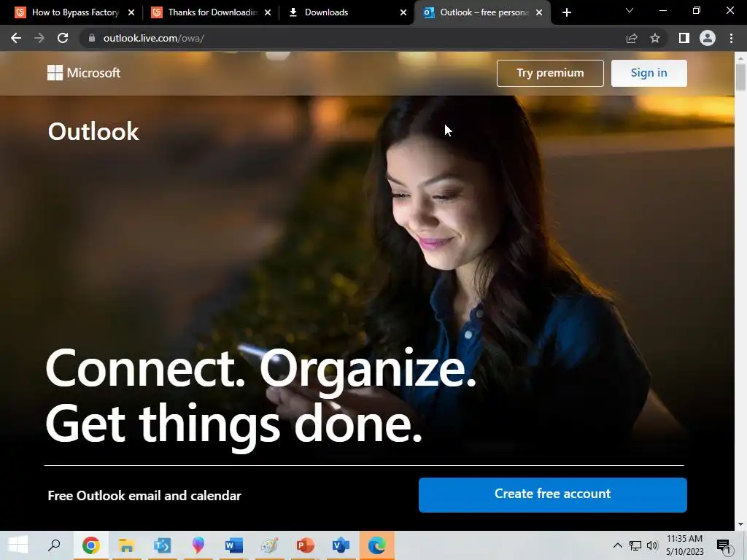
Task: Click Create free account button
Action: [x=553, y=495]
